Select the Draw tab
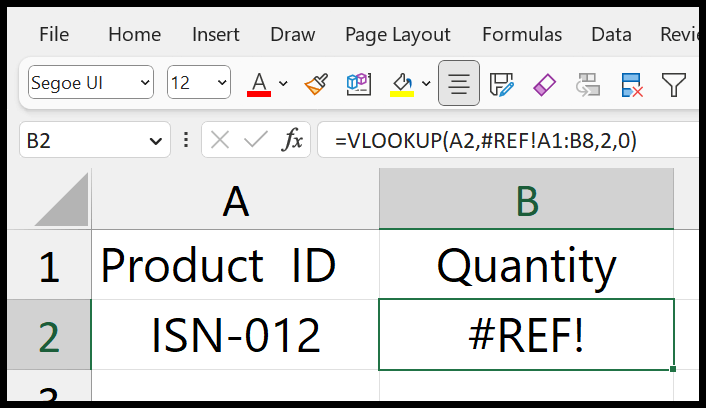 pos(293,35)
